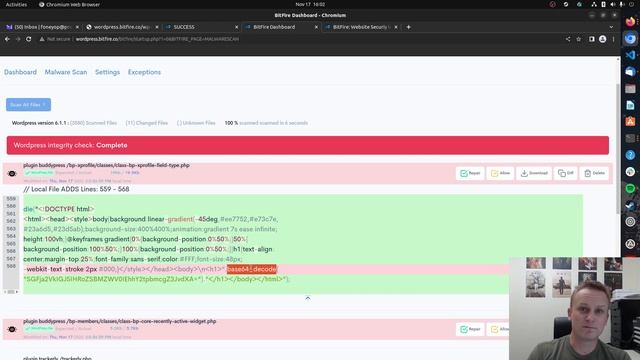Share this page via share icon
The width and height of the screenshot is (640, 360).
(568, 39)
